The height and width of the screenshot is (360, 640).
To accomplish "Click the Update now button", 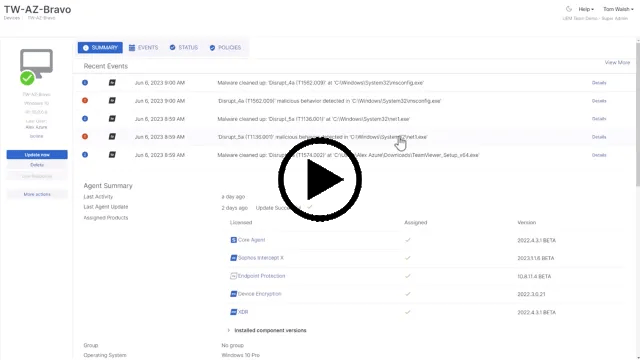I will pos(37,155).
